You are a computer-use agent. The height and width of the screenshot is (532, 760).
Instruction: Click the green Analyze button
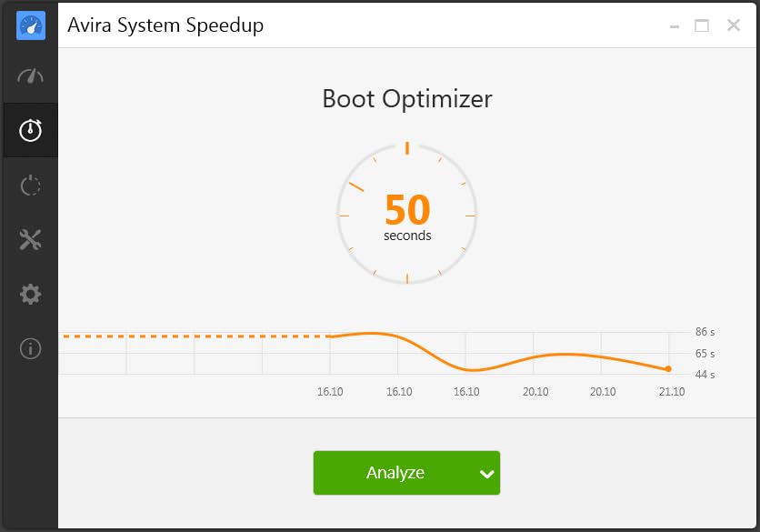(x=395, y=473)
